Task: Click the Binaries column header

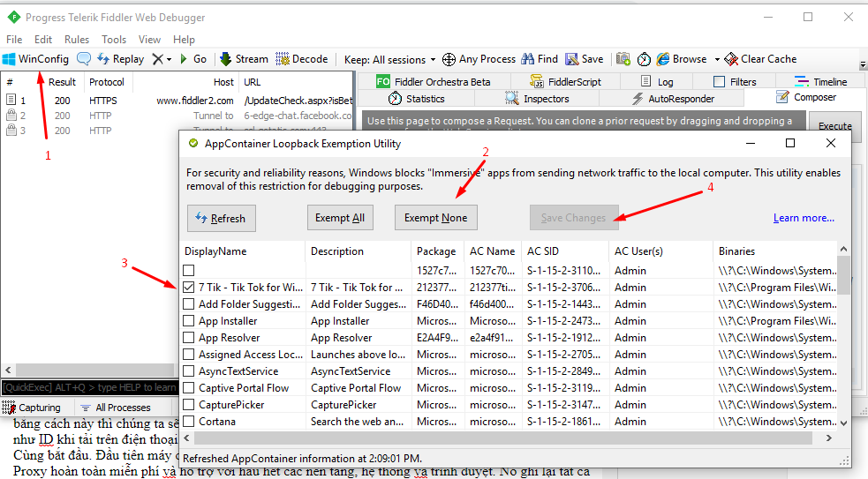Action: [775, 251]
